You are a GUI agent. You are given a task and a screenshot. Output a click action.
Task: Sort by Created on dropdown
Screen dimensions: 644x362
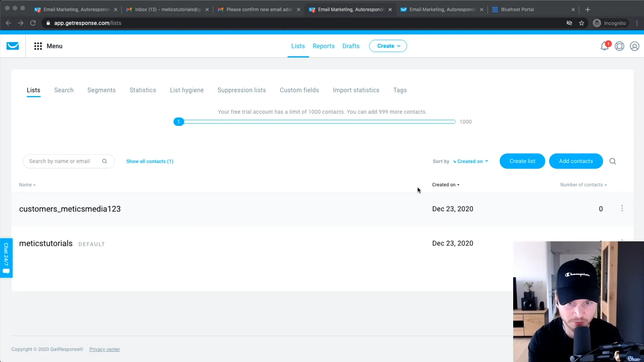click(471, 161)
